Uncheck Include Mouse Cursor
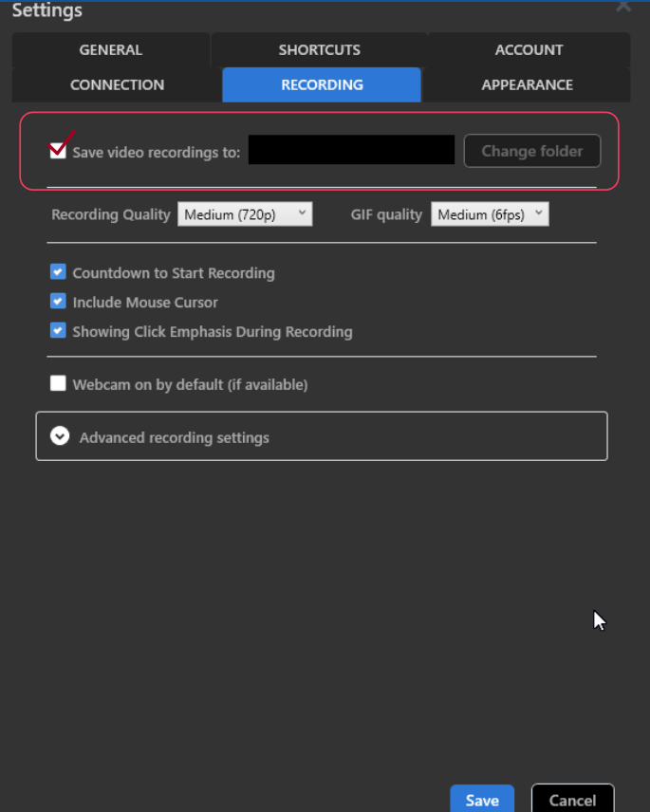Screen dimensions: 650x812 (58, 301)
